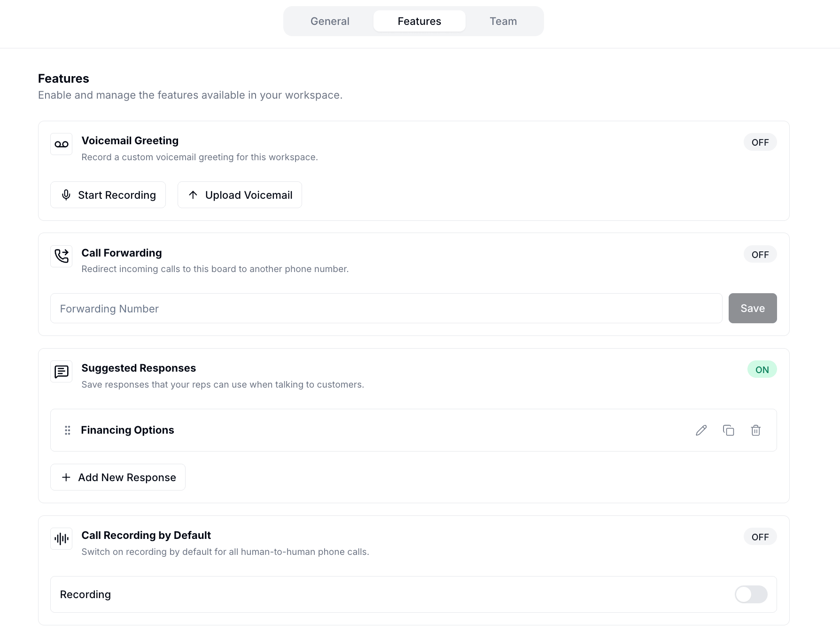
Task: Toggle the Suggested Responses ON badge
Action: click(x=762, y=370)
